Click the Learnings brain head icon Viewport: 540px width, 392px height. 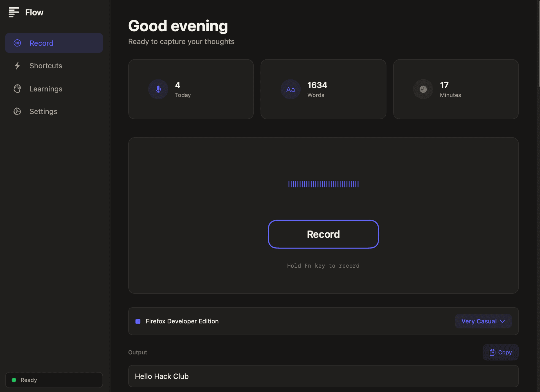[17, 89]
